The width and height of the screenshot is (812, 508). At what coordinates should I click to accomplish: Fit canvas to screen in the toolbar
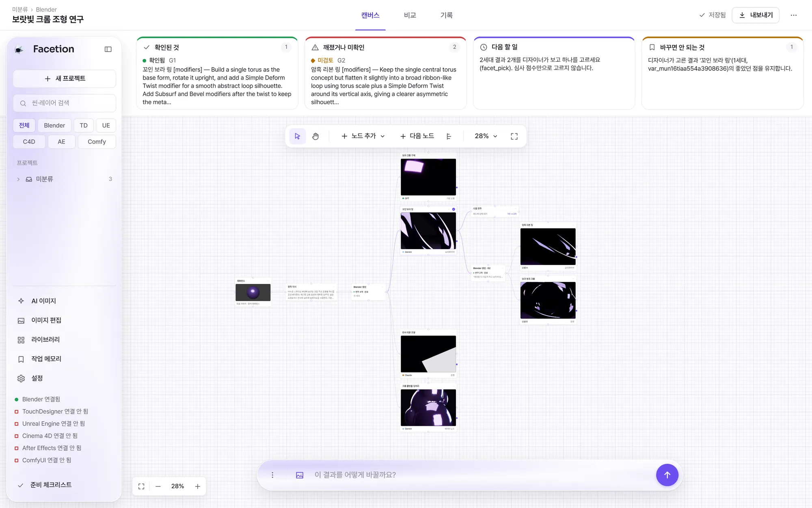514,136
